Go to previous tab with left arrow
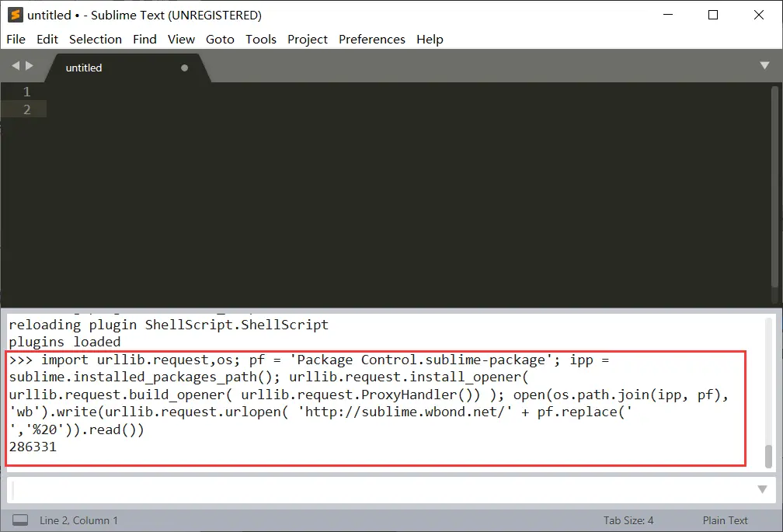The height and width of the screenshot is (532, 783). click(16, 65)
